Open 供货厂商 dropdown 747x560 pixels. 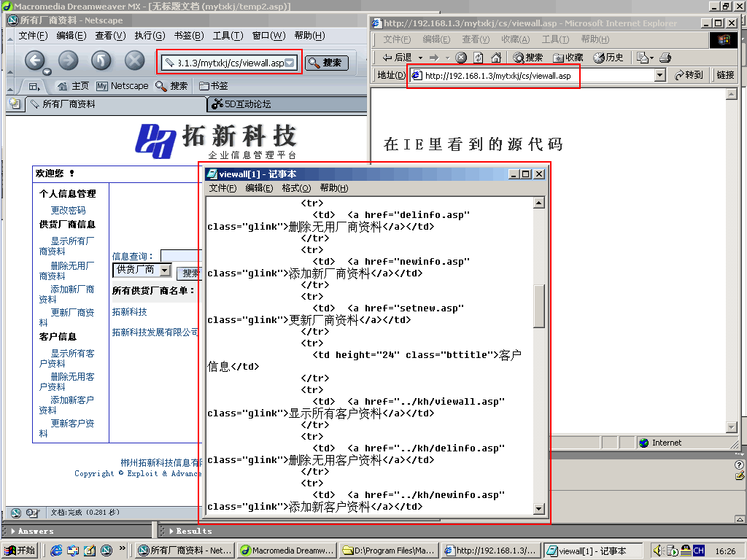coord(142,270)
